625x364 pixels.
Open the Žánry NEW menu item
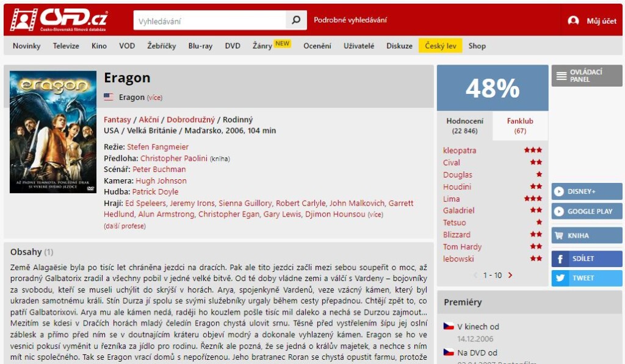point(272,45)
